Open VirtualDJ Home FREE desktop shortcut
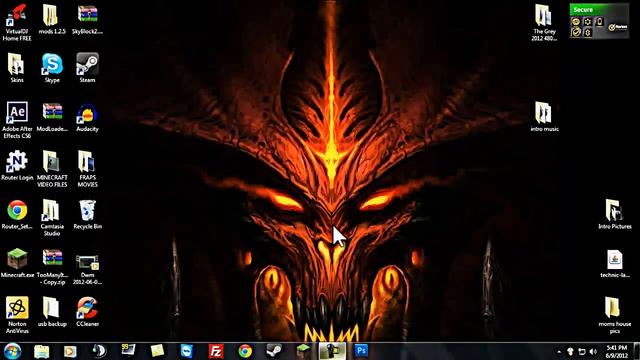Image resolution: width=640 pixels, height=360 pixels. (17, 22)
